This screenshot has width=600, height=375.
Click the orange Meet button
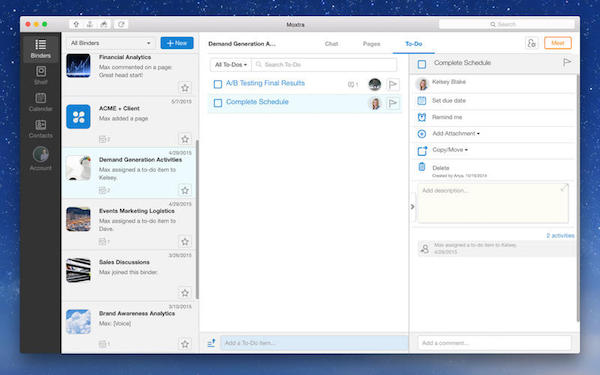[558, 43]
